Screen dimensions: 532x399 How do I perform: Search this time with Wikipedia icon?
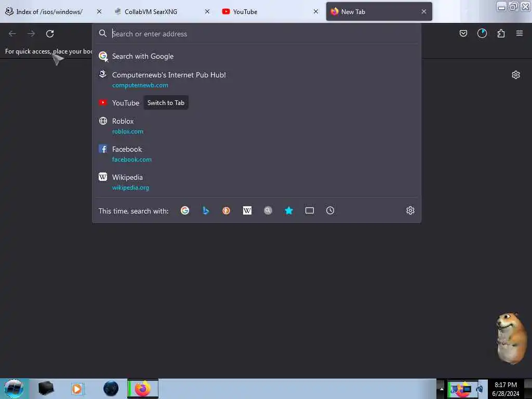(x=247, y=211)
